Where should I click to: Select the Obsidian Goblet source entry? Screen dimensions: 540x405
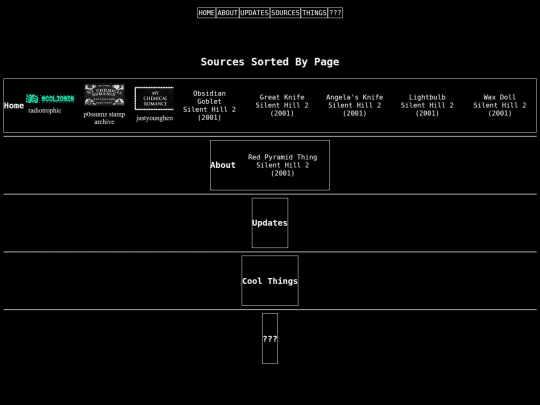click(209, 105)
